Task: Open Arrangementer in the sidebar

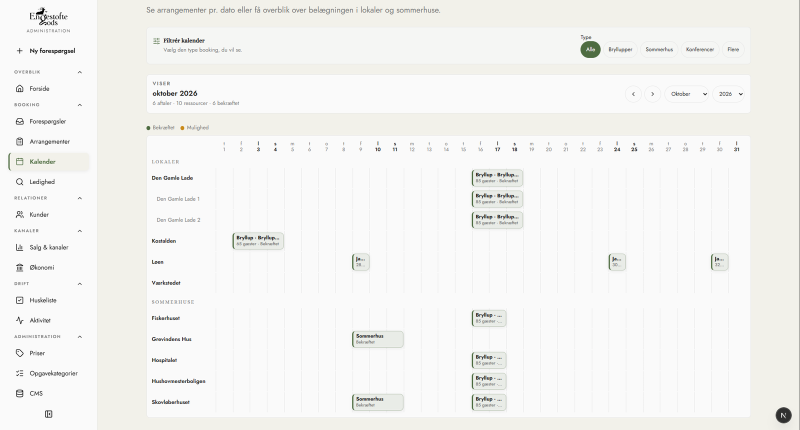Action: click(48, 141)
